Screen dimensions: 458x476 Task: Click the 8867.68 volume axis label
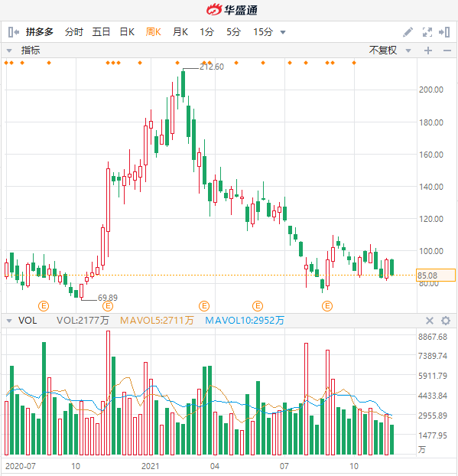(433, 337)
